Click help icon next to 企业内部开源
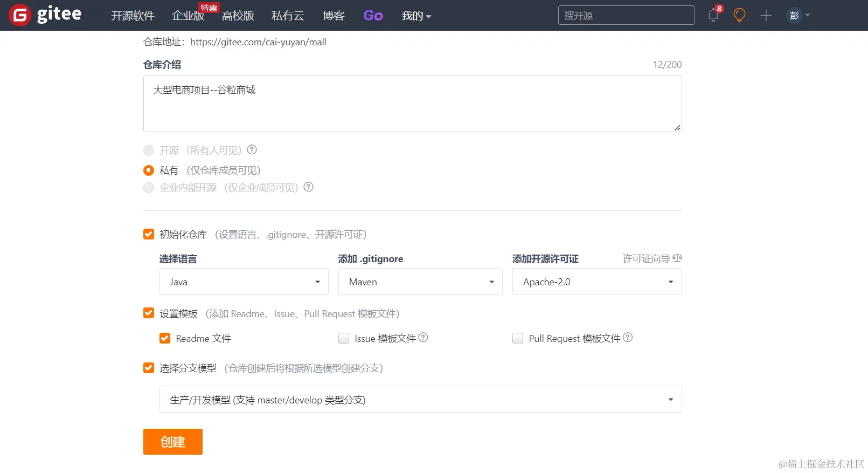 pyautogui.click(x=308, y=187)
